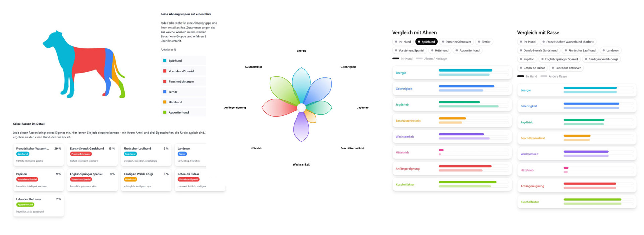Toggle the Spürhund pill in Vergleich mit Ahnen
Screen dimensions: 644x235
[x=426, y=42]
